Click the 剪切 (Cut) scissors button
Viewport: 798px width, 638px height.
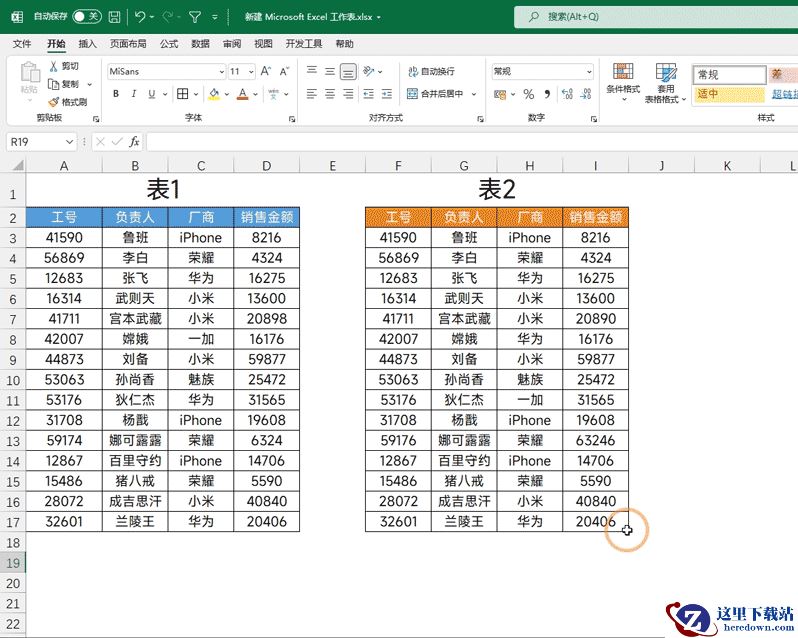coord(64,66)
